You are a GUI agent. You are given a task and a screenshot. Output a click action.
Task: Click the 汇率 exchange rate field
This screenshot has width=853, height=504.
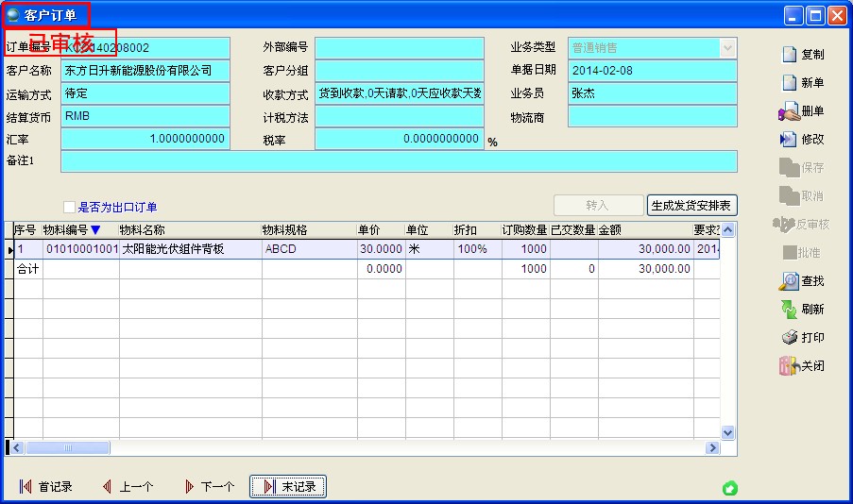pyautogui.click(x=145, y=139)
